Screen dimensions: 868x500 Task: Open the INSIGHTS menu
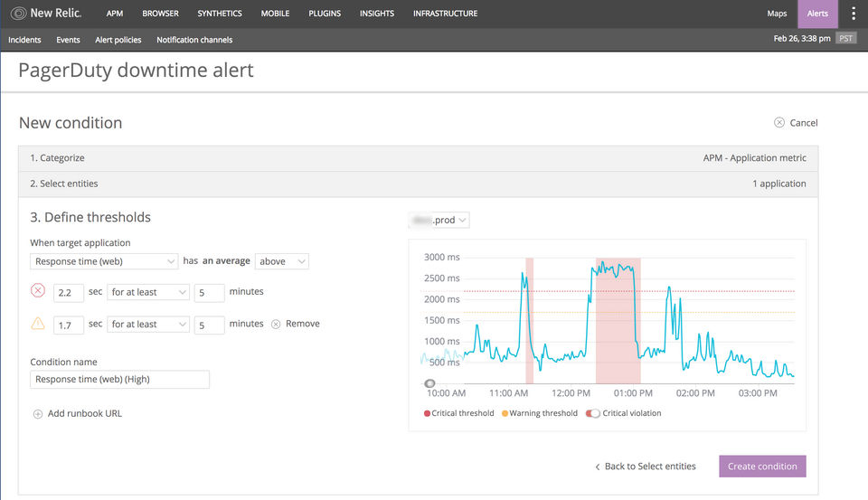pos(377,14)
